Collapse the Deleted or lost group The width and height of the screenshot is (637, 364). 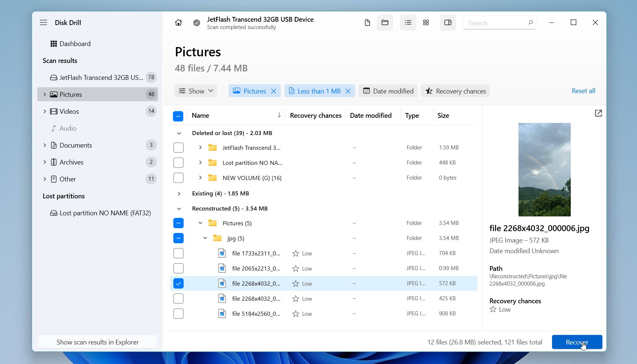click(x=179, y=133)
